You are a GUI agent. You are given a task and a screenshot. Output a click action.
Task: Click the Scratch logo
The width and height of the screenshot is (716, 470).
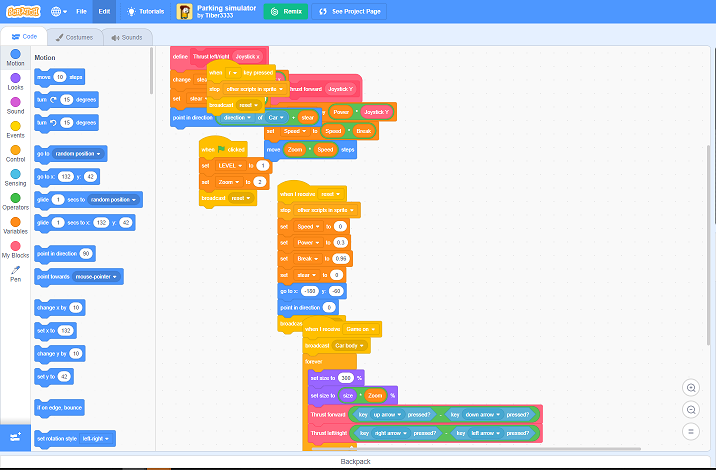coord(20,11)
